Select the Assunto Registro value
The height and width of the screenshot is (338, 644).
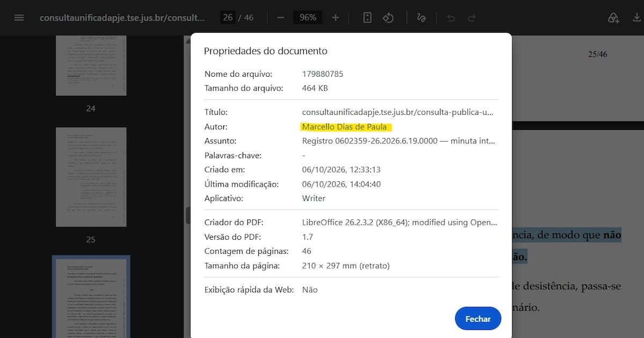click(399, 141)
